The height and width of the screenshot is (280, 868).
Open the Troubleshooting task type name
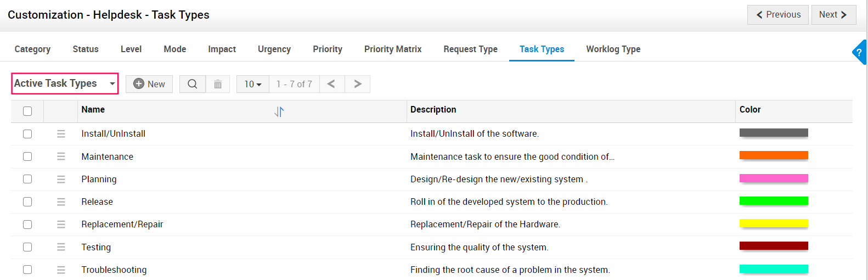[x=114, y=270]
